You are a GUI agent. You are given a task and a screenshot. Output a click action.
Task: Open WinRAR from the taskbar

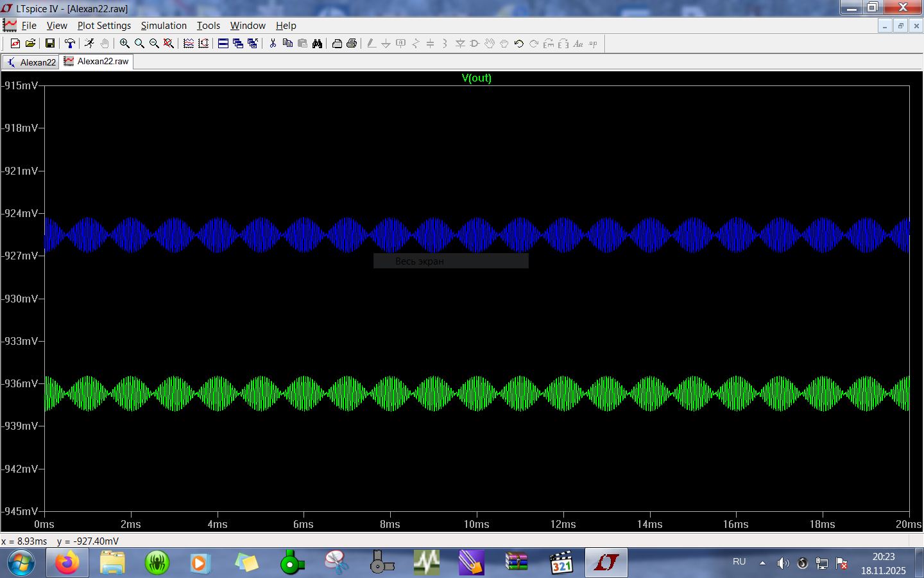click(x=517, y=563)
